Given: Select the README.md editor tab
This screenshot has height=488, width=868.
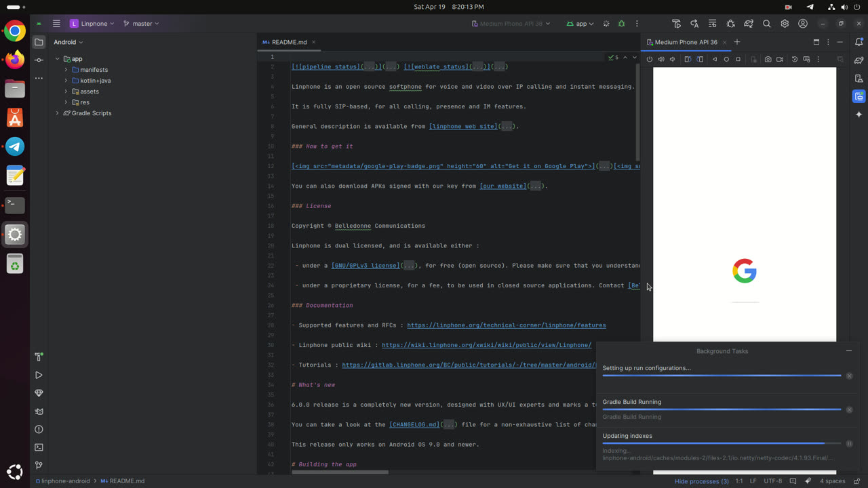Looking at the screenshot, I should [285, 42].
